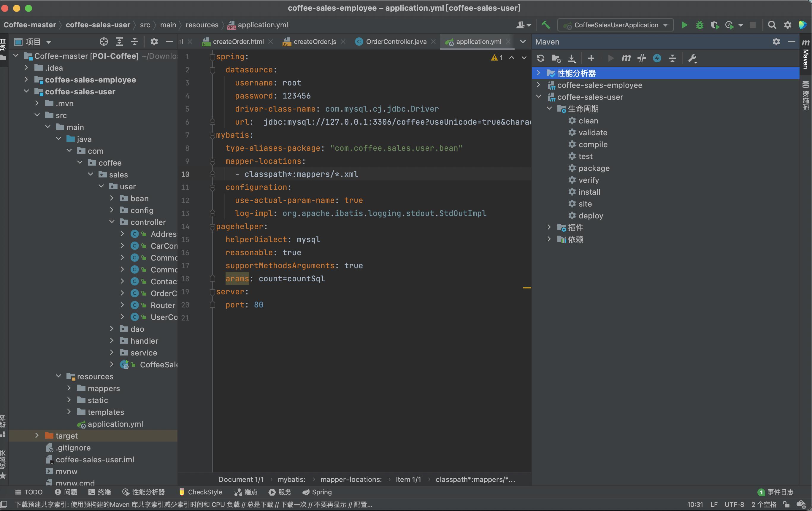The image size is (812, 511).
Task: Click the Maven collapse all icon
Action: (x=673, y=58)
